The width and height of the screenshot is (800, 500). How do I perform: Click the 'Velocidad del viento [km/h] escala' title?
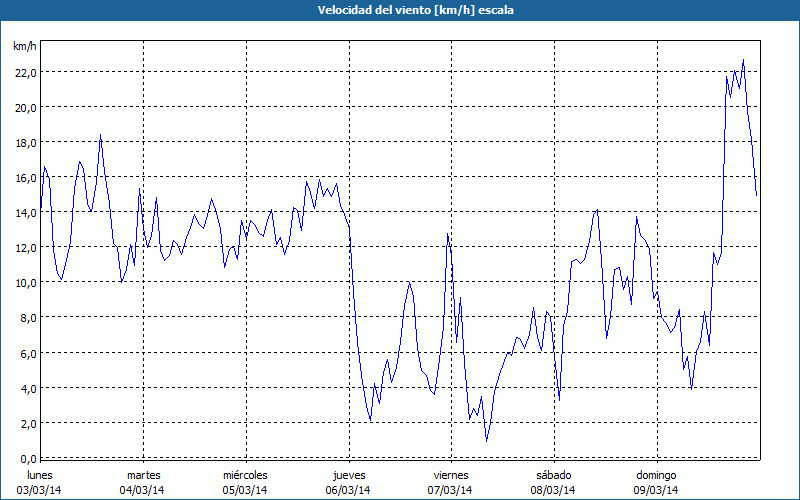click(x=400, y=10)
